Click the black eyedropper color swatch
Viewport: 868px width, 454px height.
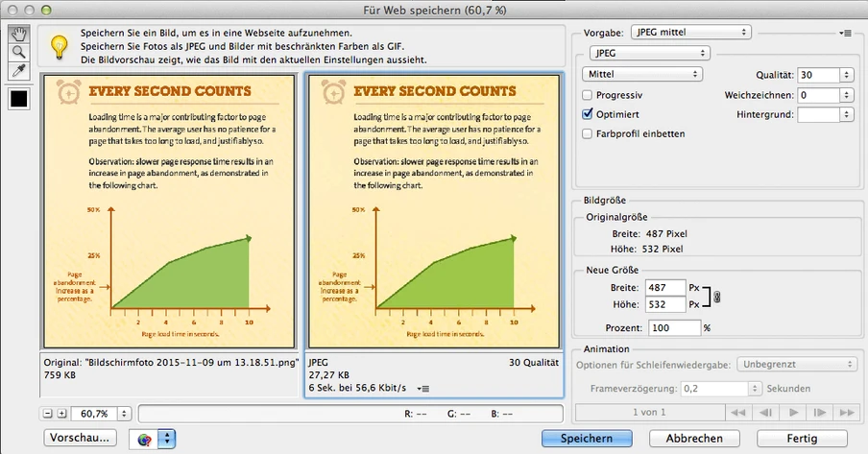(x=19, y=97)
